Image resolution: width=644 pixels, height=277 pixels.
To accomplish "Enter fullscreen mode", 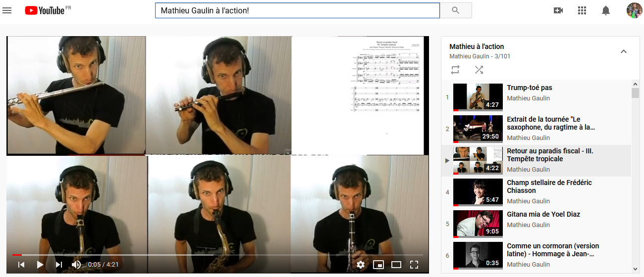I will coord(414,265).
